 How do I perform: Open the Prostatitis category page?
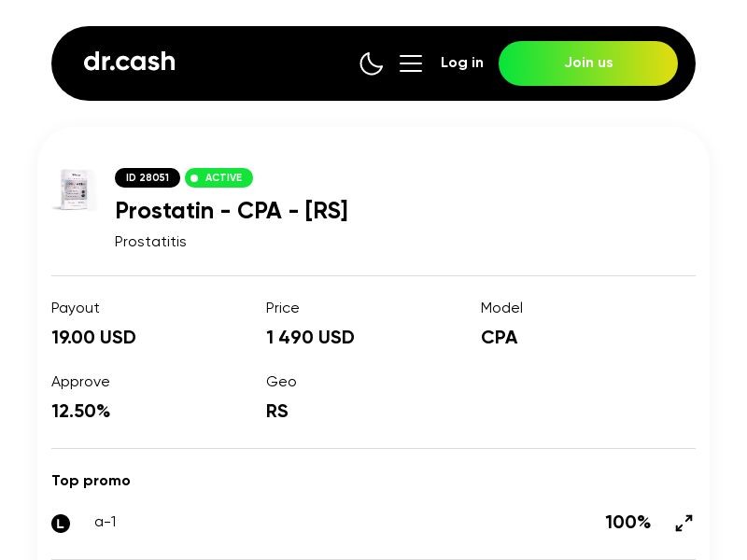[x=150, y=242]
